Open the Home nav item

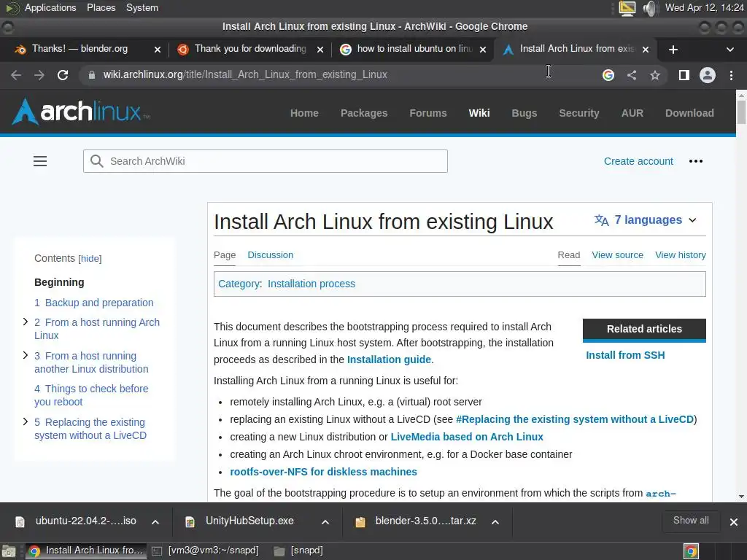304,113
